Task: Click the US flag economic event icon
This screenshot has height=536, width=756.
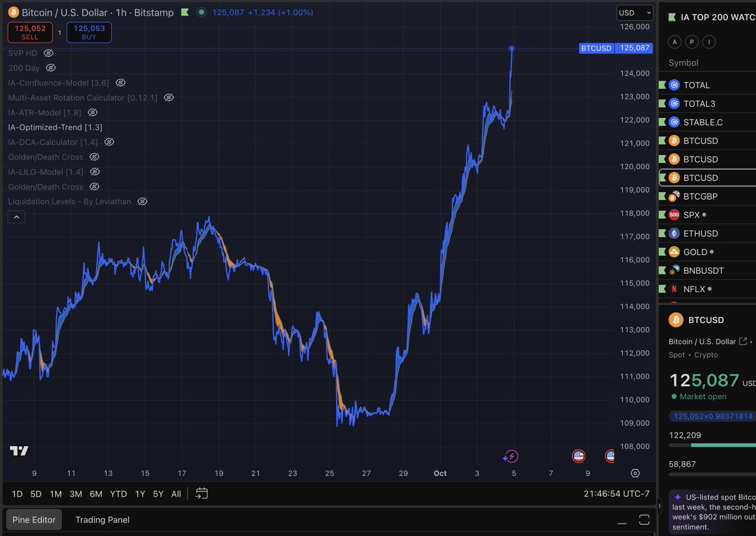Action: pyautogui.click(x=578, y=456)
